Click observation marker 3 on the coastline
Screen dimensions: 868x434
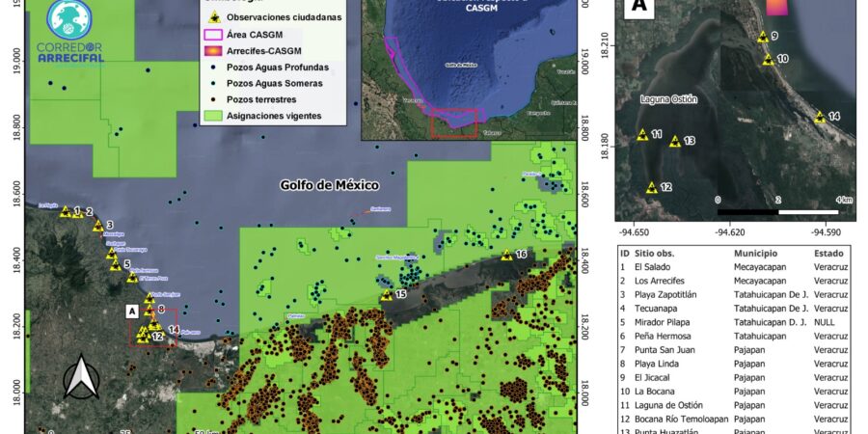(x=97, y=226)
